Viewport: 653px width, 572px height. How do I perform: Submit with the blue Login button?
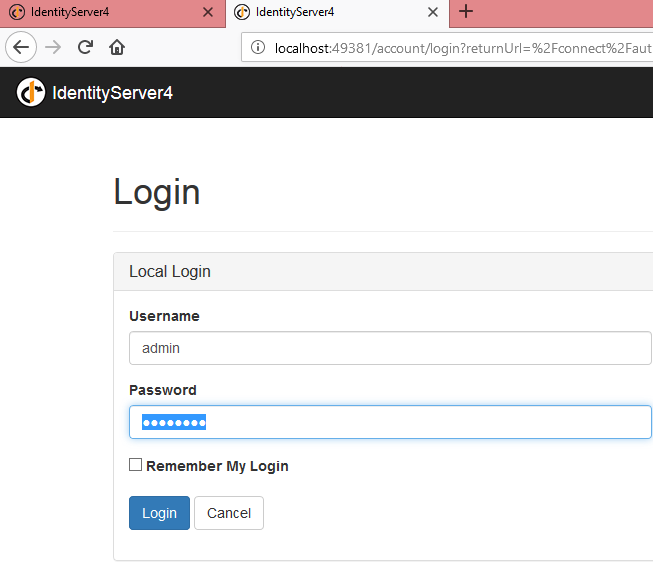pos(159,513)
